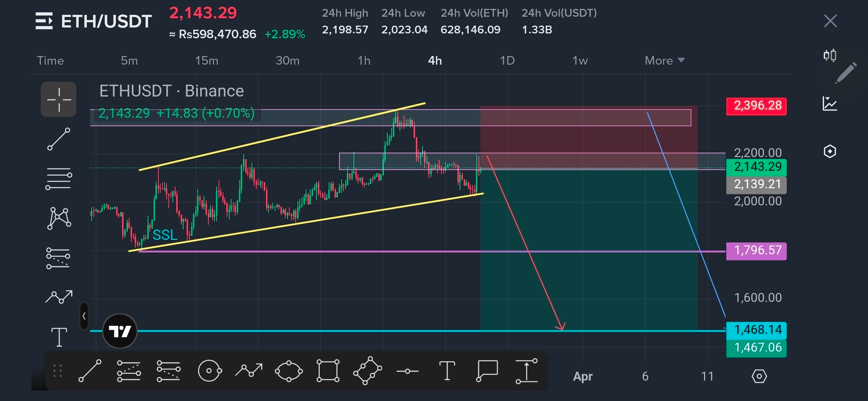Open the ETH/USDT pair selector menu
868x401 pixels.
[x=93, y=21]
